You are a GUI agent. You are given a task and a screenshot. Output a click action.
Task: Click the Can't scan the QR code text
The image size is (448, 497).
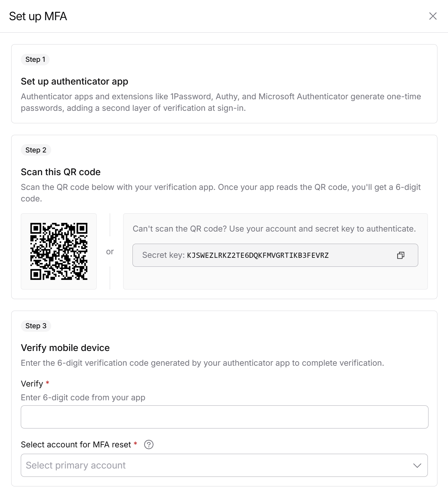(x=274, y=229)
